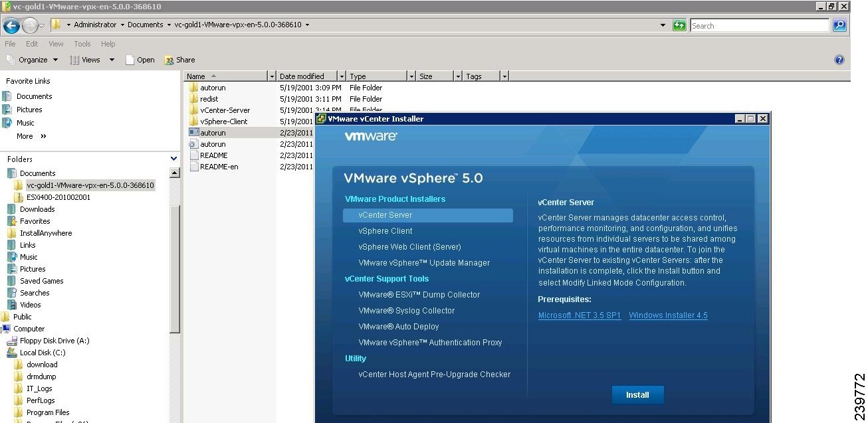This screenshot has height=423, width=868.
Task: Click inside the Explorer Search input field
Action: (x=760, y=26)
